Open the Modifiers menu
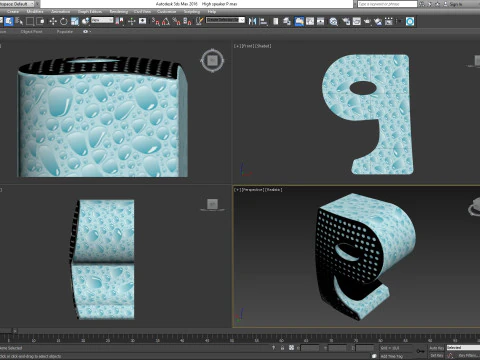480x360 pixels. click(35, 12)
